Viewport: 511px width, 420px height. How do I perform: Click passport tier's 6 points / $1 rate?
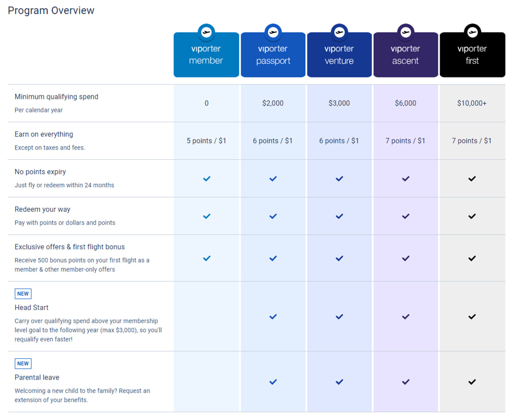[x=273, y=141]
